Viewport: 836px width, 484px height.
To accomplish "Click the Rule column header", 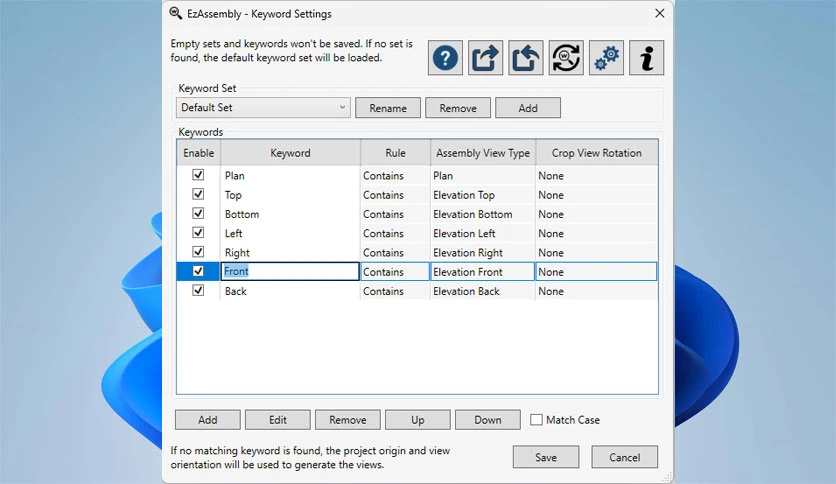I will (x=395, y=153).
